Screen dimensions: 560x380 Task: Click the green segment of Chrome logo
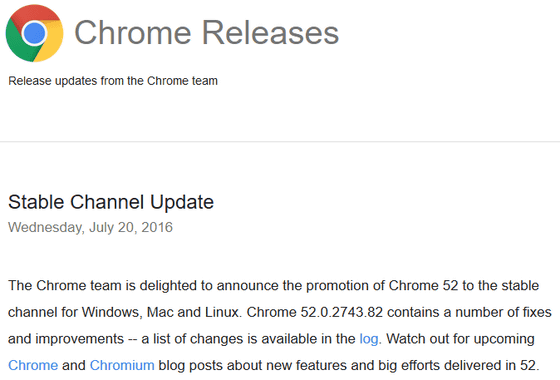tap(18, 45)
